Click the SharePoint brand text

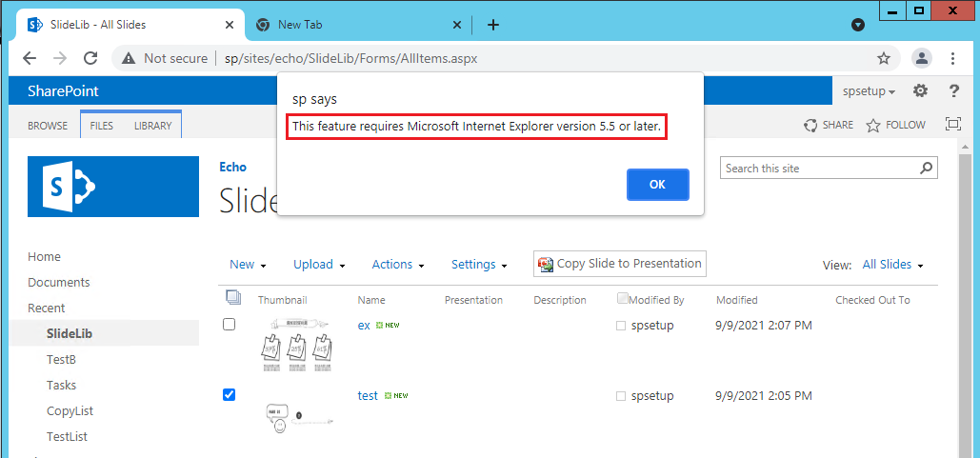tap(63, 91)
